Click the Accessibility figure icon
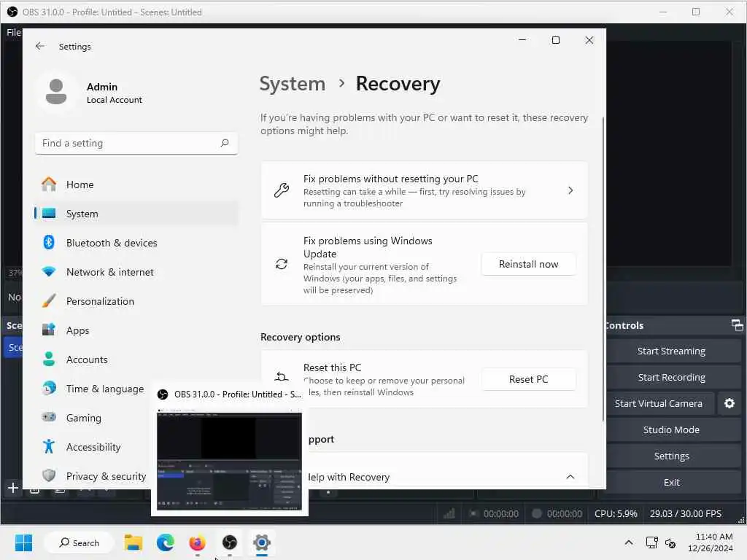 49,447
